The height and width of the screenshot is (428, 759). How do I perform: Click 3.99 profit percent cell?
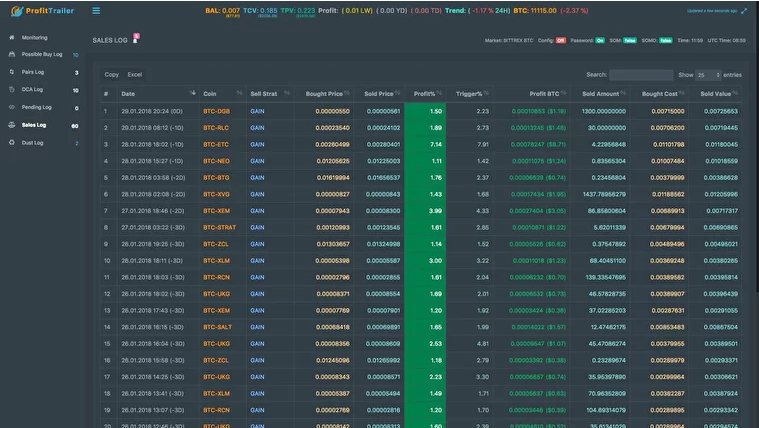point(425,211)
